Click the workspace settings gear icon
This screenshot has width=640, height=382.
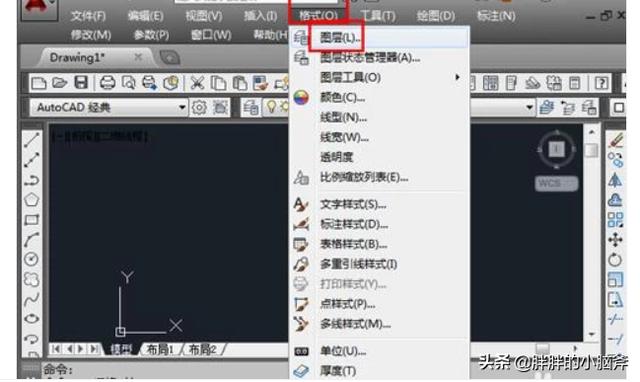199,108
